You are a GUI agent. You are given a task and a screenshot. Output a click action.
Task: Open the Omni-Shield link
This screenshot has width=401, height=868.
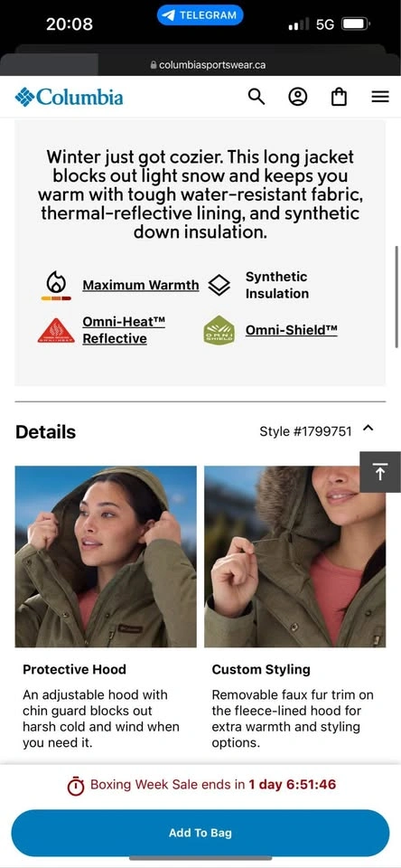292,330
